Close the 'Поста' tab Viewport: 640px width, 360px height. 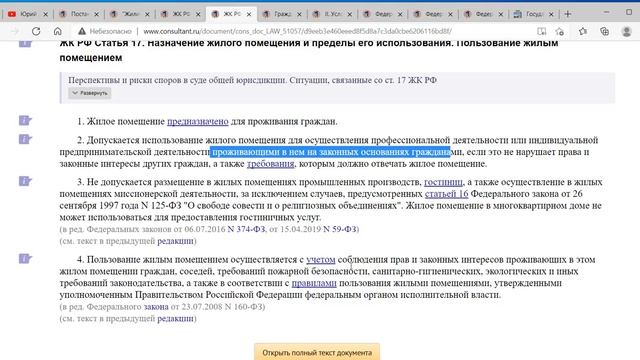click(96, 14)
